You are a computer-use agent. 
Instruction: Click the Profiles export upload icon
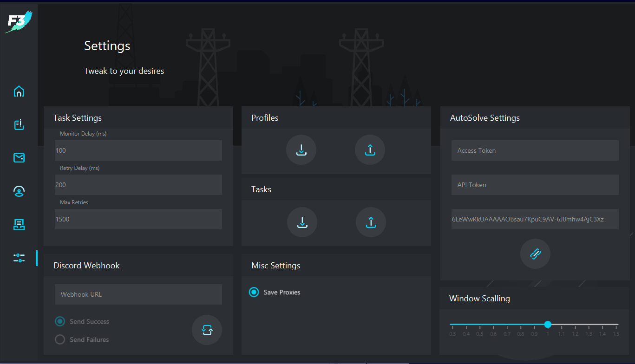point(370,150)
